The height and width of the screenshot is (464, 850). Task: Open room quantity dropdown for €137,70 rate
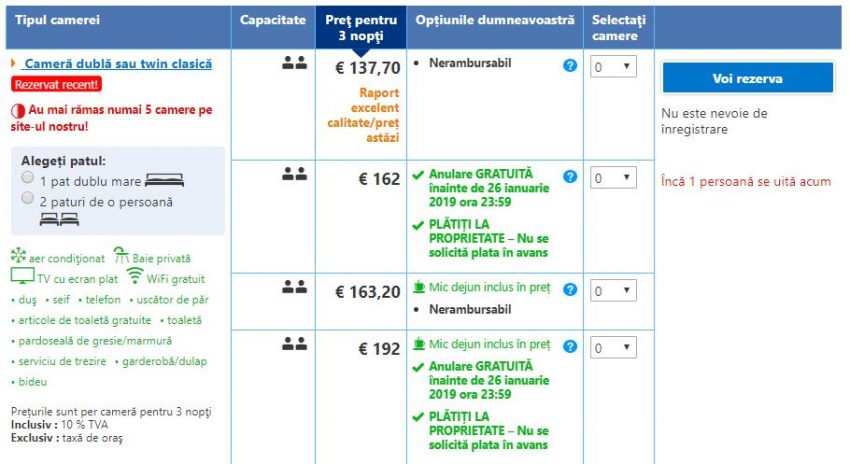click(x=613, y=67)
